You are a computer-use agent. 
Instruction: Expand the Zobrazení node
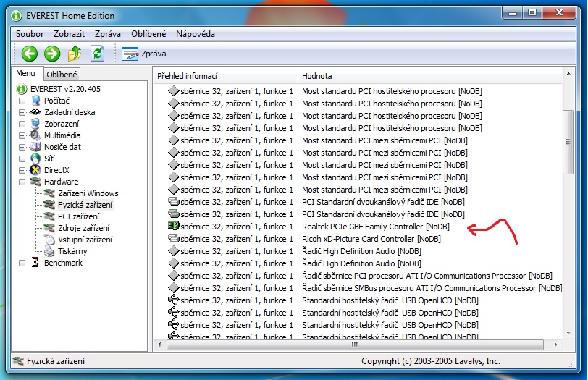coord(22,124)
